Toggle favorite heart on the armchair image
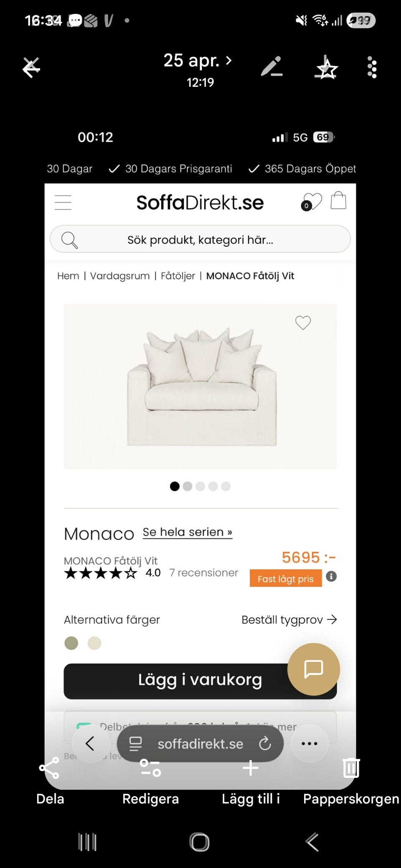401x868 pixels. (x=303, y=323)
